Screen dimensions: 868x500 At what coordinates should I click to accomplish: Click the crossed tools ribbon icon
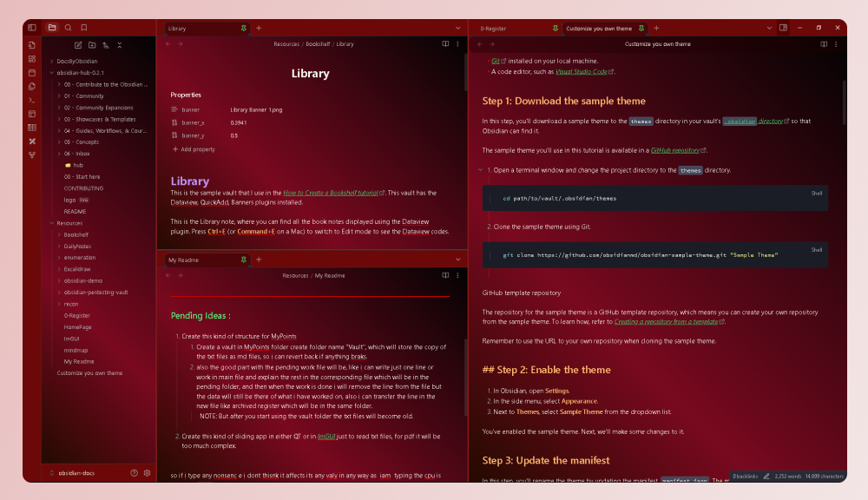click(32, 141)
